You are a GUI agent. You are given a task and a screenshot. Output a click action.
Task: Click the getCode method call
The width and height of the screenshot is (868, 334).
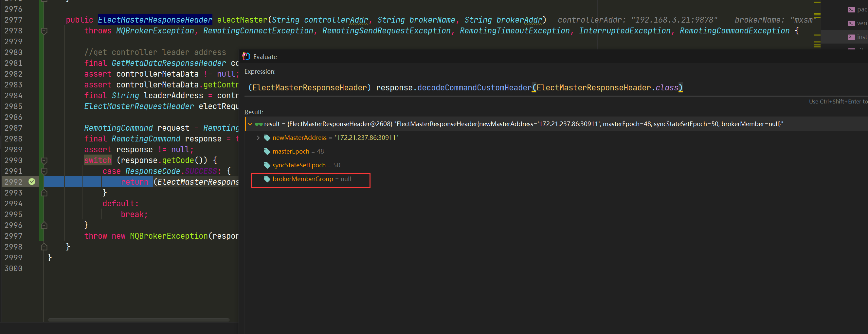point(178,160)
